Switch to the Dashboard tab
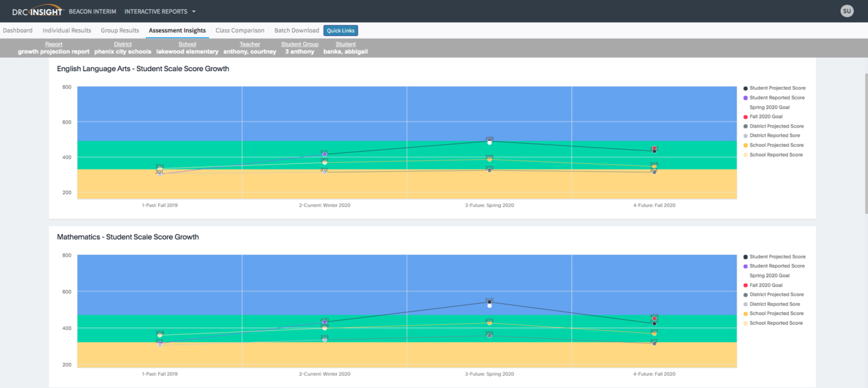Viewport: 868px width, 388px height. (18, 30)
